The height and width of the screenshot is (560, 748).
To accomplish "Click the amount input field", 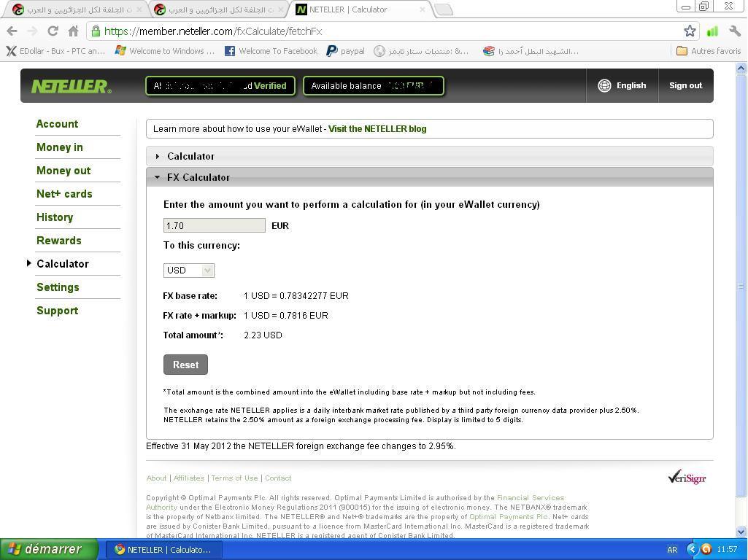I will [215, 225].
